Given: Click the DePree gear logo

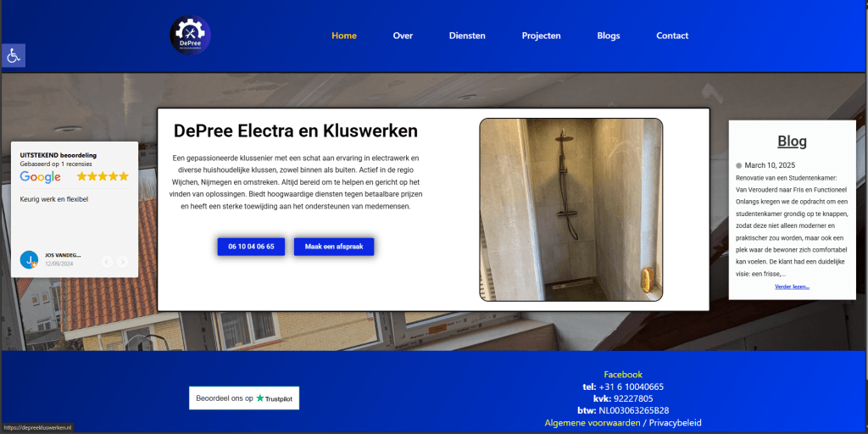Looking at the screenshot, I should coord(191,36).
